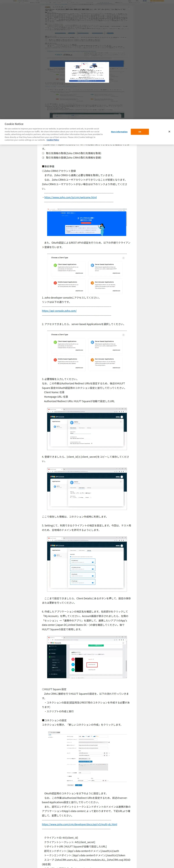Open the api-console.zoho.com link

(x=59, y=311)
